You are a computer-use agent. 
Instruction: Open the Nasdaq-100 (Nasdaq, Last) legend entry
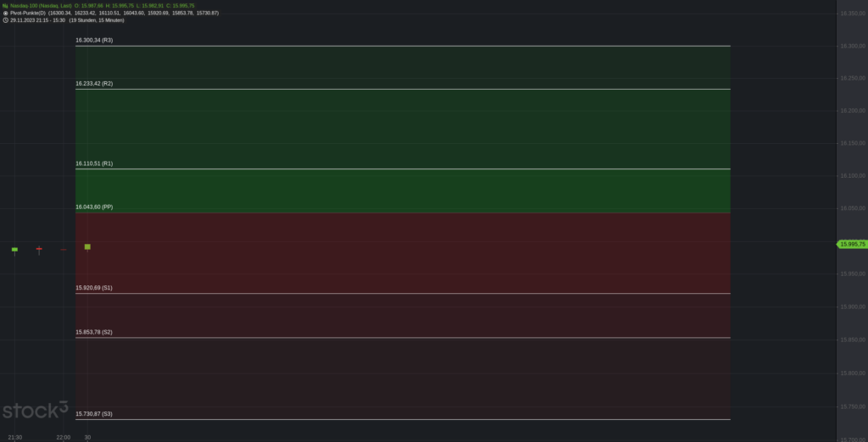(40, 5)
